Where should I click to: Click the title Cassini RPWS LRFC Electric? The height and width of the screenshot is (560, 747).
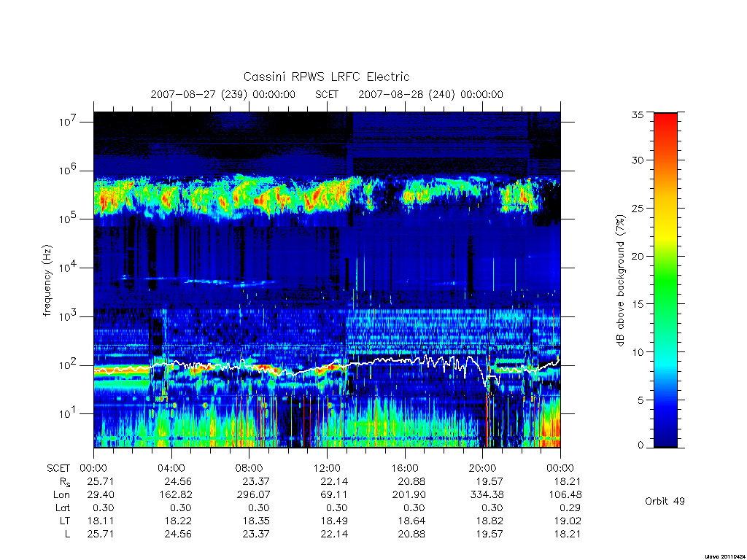point(326,77)
